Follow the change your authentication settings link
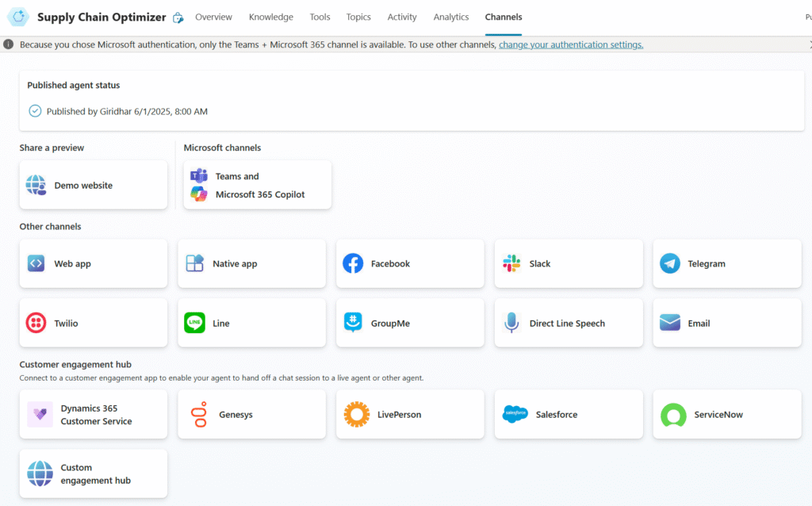 [571, 44]
